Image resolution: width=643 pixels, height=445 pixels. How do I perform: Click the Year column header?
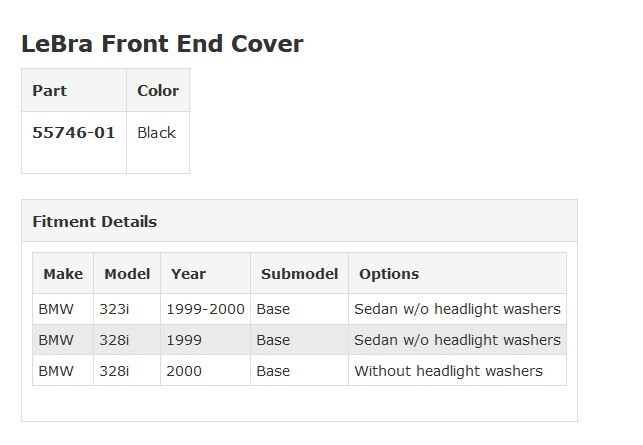click(188, 273)
